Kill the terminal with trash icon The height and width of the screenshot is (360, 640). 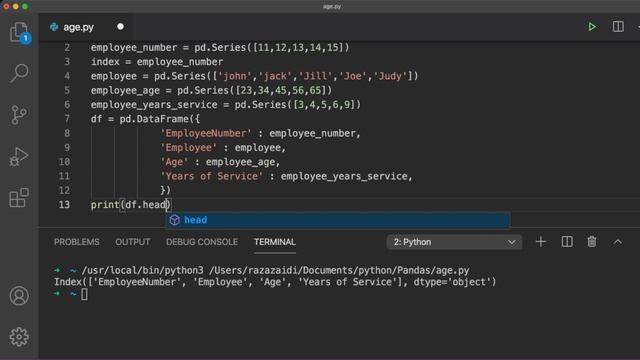(592, 242)
